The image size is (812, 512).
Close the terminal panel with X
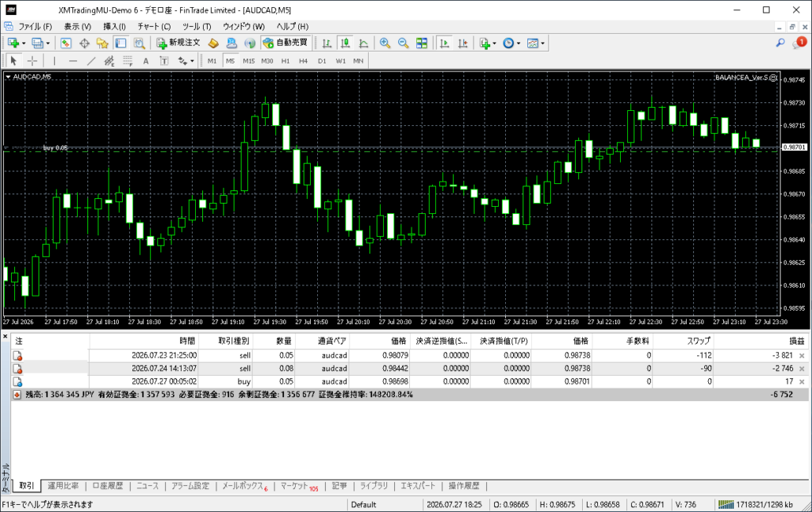coord(6,337)
